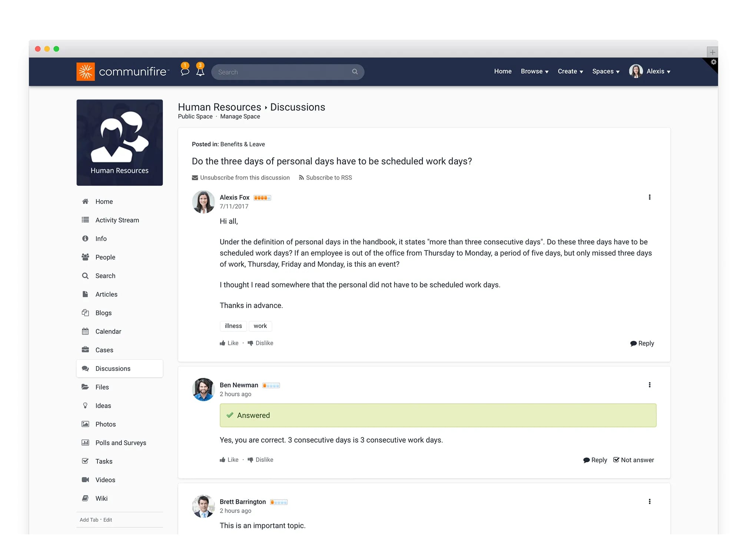Viewport: 747px width, 560px height.
Task: Click the Human Resources space thumbnail
Action: (x=120, y=143)
